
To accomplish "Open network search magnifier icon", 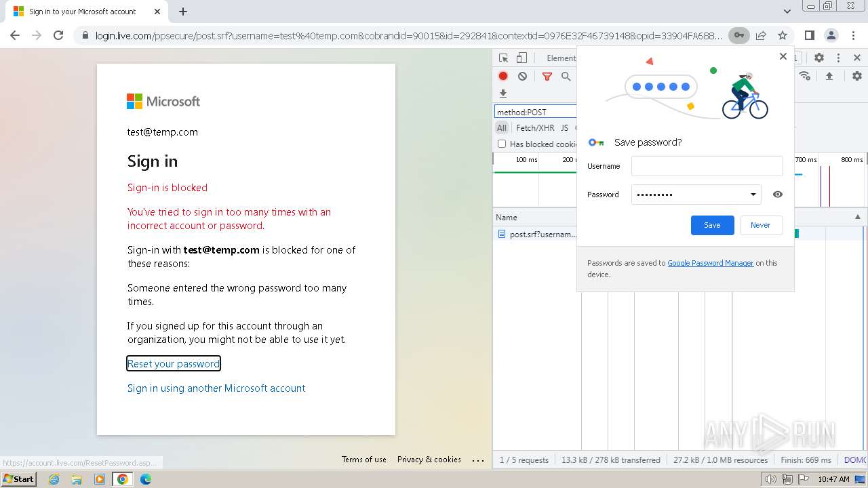I will pos(566,77).
